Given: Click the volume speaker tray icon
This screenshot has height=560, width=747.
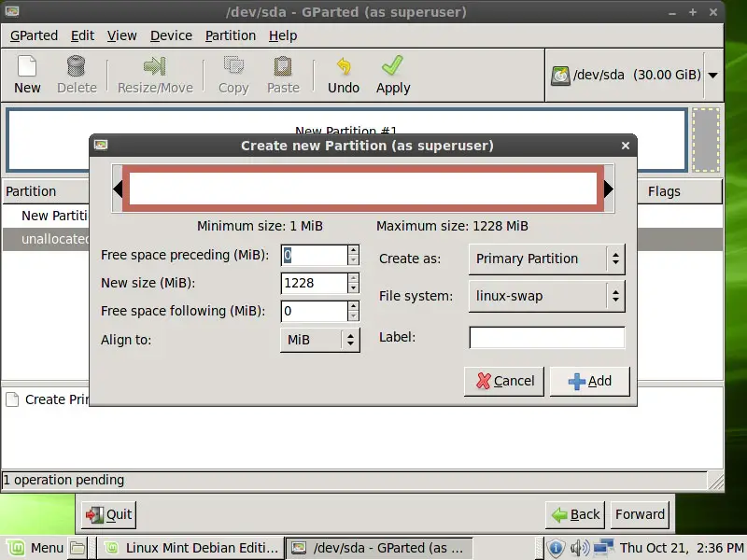Looking at the screenshot, I should point(579,548).
